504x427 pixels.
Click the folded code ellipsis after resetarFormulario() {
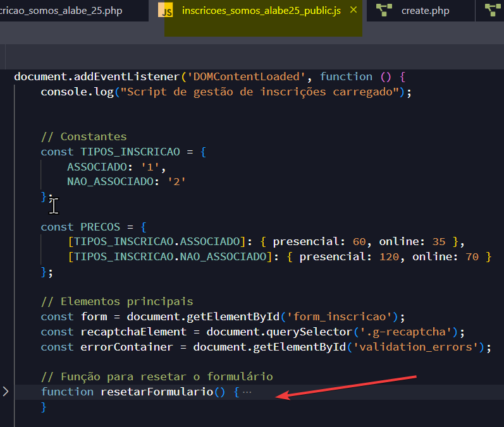click(x=247, y=392)
